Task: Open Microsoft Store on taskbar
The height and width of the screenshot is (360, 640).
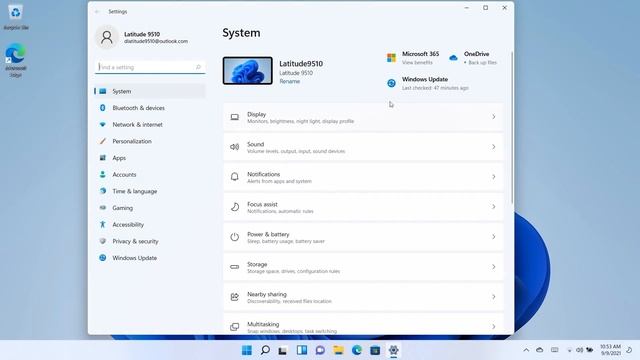Action: [x=375, y=350]
